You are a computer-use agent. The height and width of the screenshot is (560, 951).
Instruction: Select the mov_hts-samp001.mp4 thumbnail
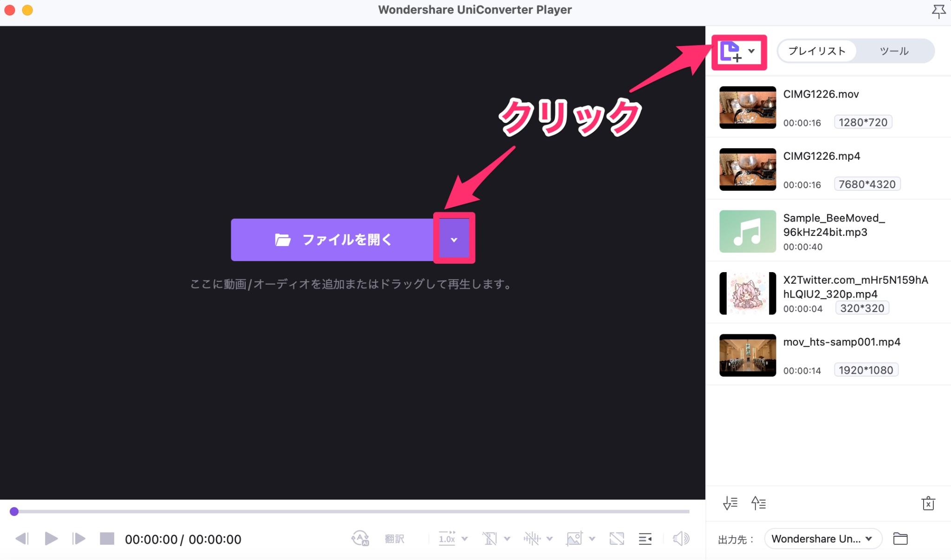pos(748,355)
